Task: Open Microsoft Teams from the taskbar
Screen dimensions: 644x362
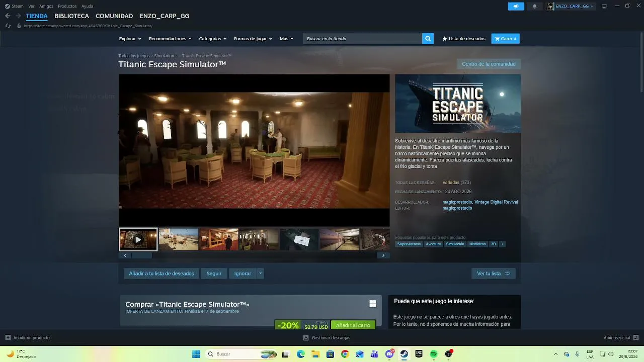Action: 374,354
